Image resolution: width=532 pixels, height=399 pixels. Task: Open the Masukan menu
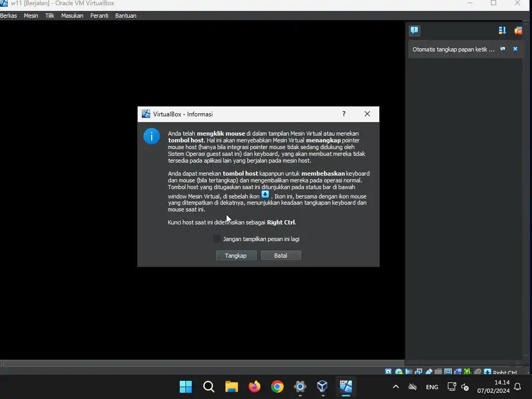coord(72,16)
